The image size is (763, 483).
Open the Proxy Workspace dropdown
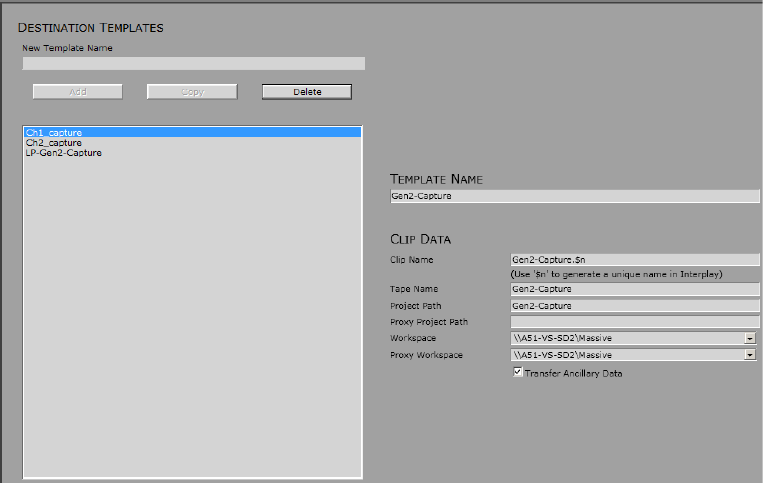pyautogui.click(x=750, y=355)
